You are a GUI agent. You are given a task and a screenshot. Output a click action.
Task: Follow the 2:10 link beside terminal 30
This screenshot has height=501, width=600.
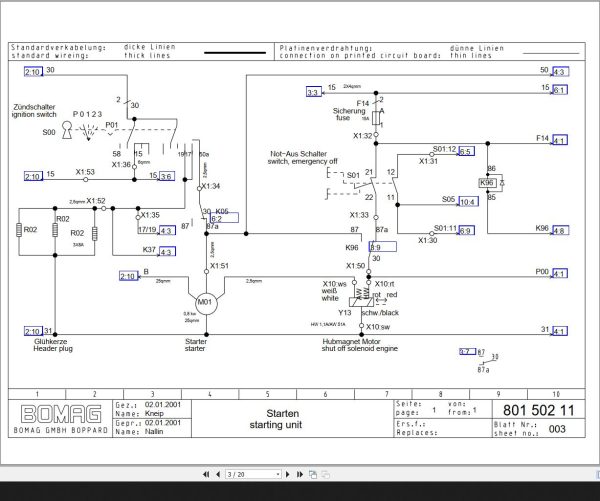[33, 72]
